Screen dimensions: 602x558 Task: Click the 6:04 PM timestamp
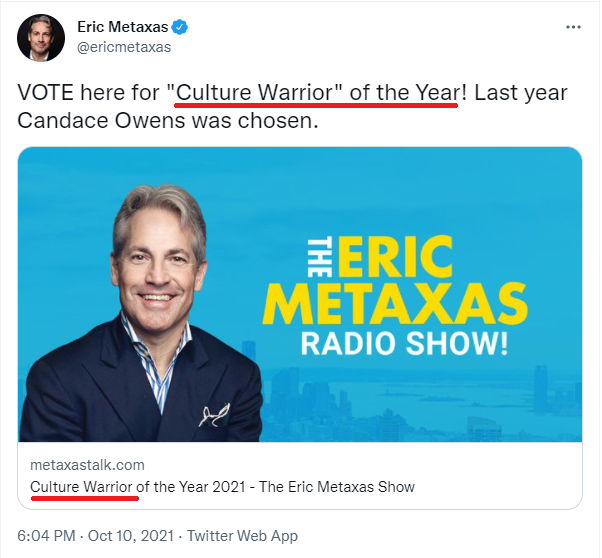tap(46, 536)
